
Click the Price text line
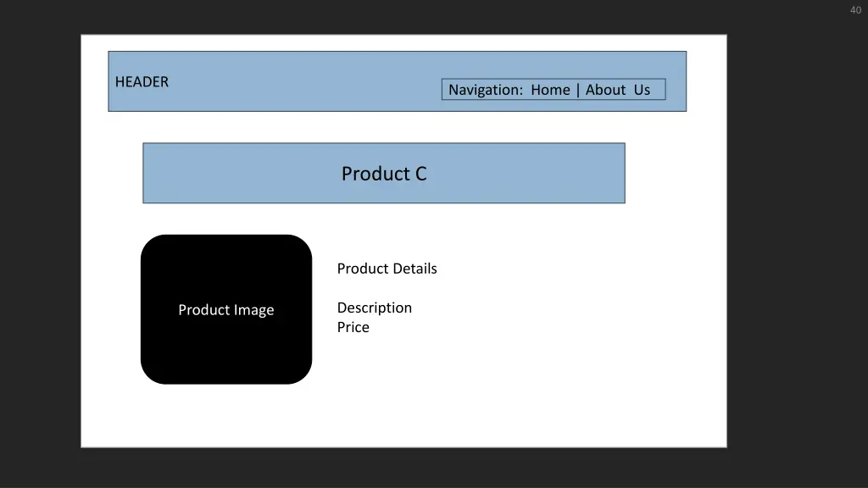(x=353, y=327)
